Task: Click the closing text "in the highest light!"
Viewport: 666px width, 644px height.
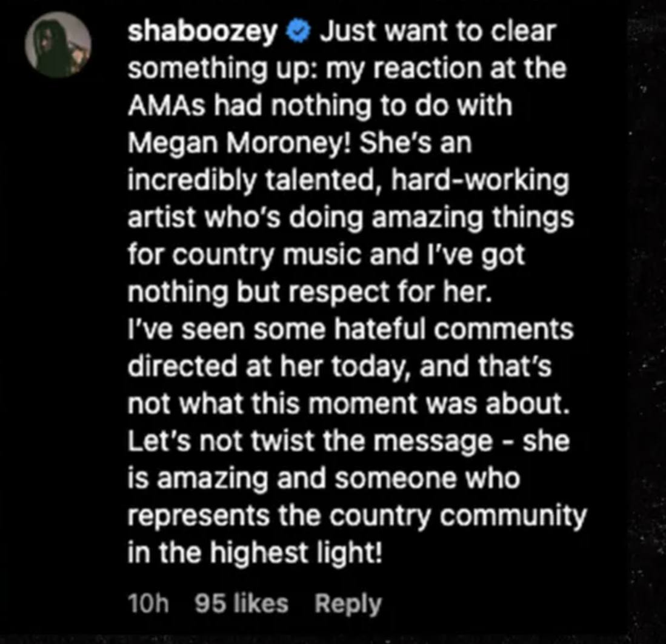Action: [x=255, y=552]
